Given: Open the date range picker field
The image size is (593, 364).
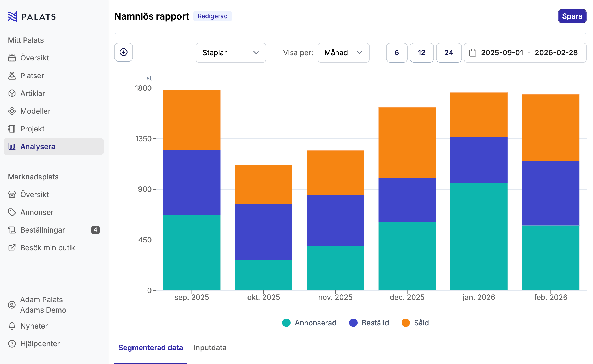Looking at the screenshot, I should pos(525,53).
